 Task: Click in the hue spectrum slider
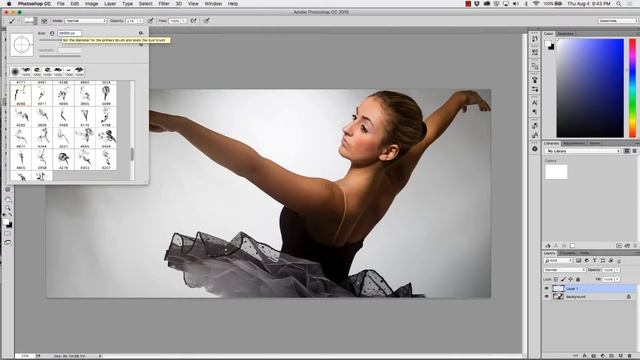pos(632,88)
